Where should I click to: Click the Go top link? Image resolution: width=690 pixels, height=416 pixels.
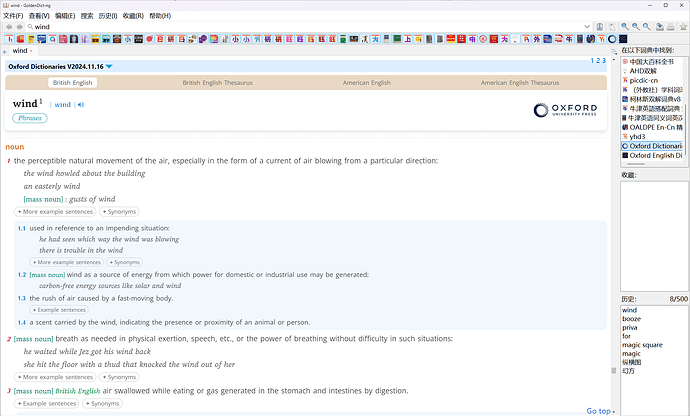(x=598, y=411)
